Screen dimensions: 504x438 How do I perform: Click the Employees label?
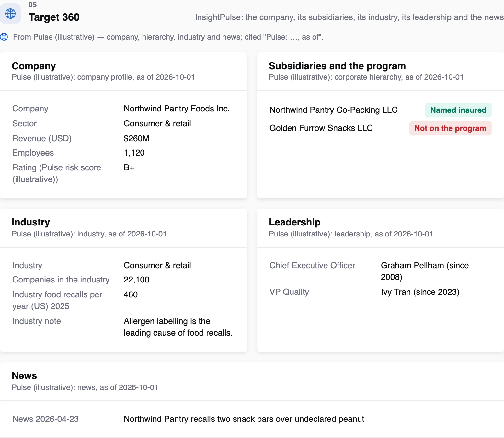tap(33, 153)
